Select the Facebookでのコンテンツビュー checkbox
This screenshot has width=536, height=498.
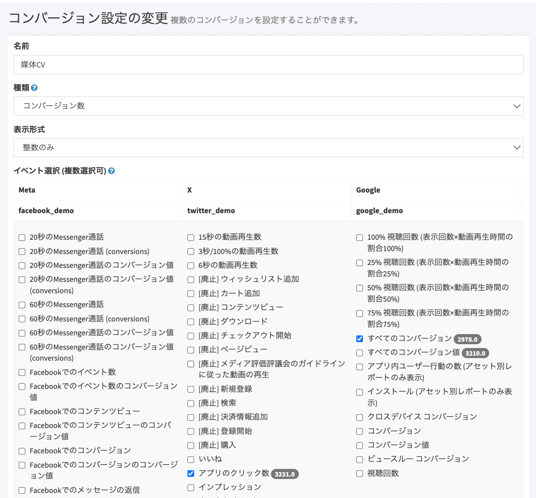[x=22, y=412]
